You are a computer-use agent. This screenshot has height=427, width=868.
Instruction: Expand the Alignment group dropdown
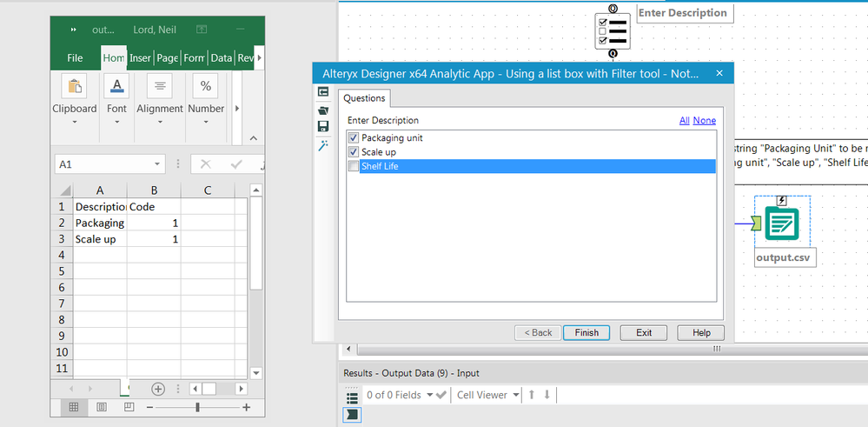(160, 122)
